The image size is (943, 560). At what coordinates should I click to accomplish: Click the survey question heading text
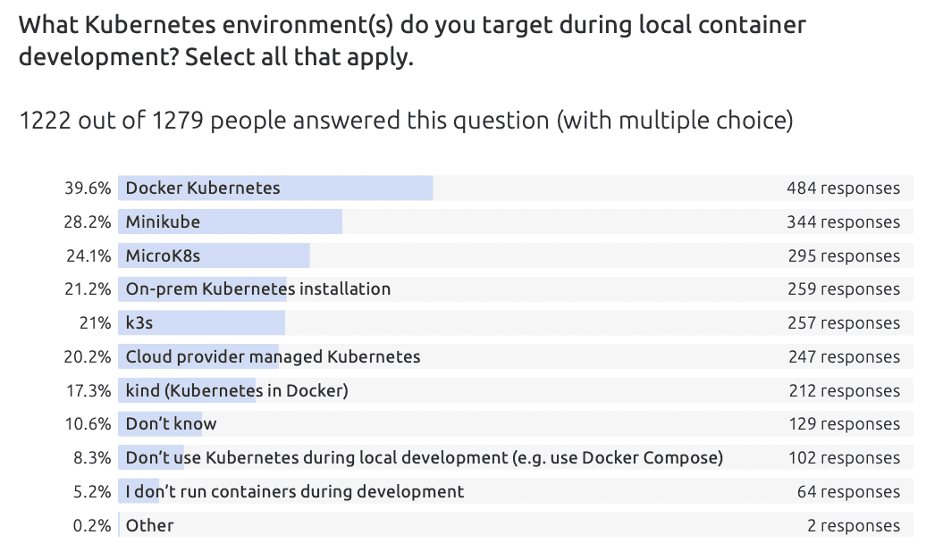coord(412,41)
